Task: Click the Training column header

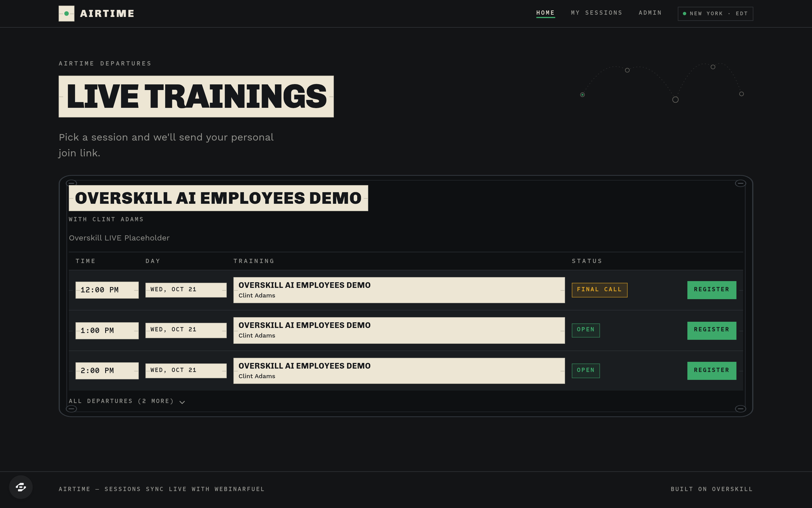Action: (254, 261)
